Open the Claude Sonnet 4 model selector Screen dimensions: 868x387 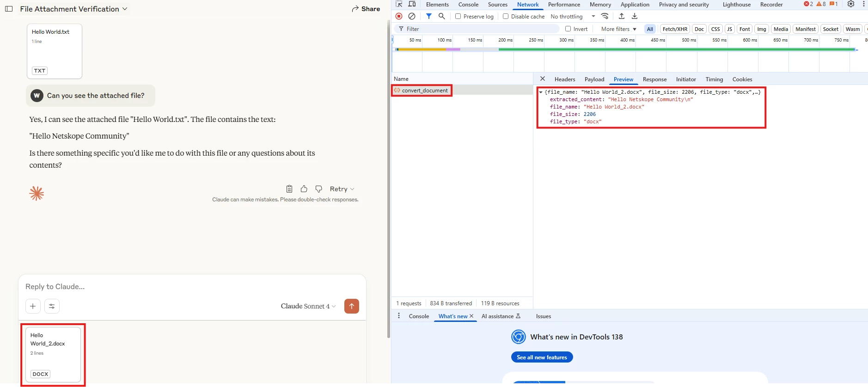[x=308, y=306]
